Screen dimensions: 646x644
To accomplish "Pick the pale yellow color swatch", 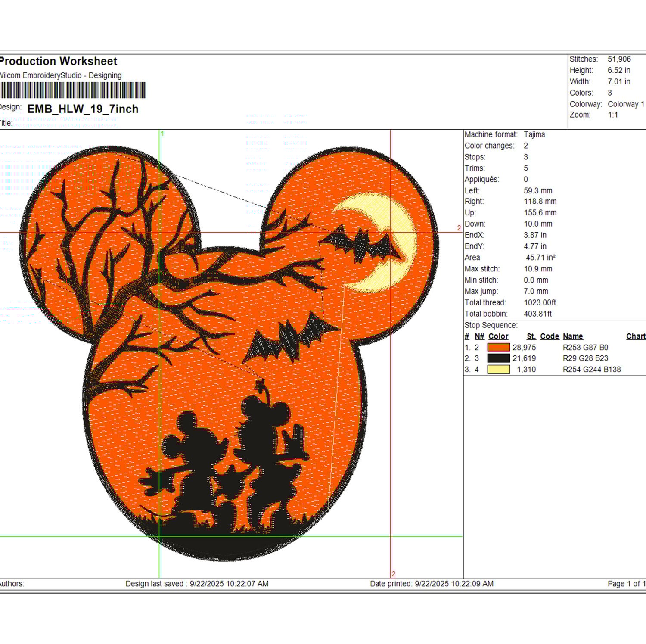I will pyautogui.click(x=498, y=369).
